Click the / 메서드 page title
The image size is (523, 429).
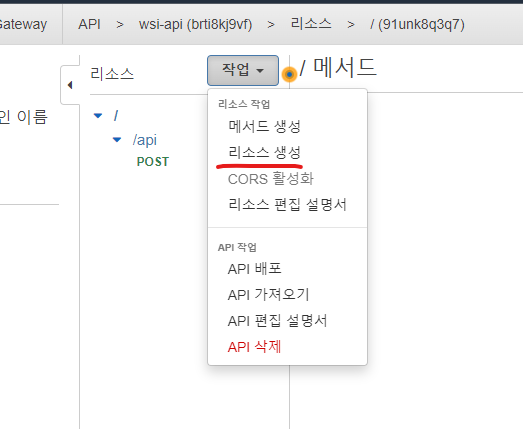[x=338, y=67]
